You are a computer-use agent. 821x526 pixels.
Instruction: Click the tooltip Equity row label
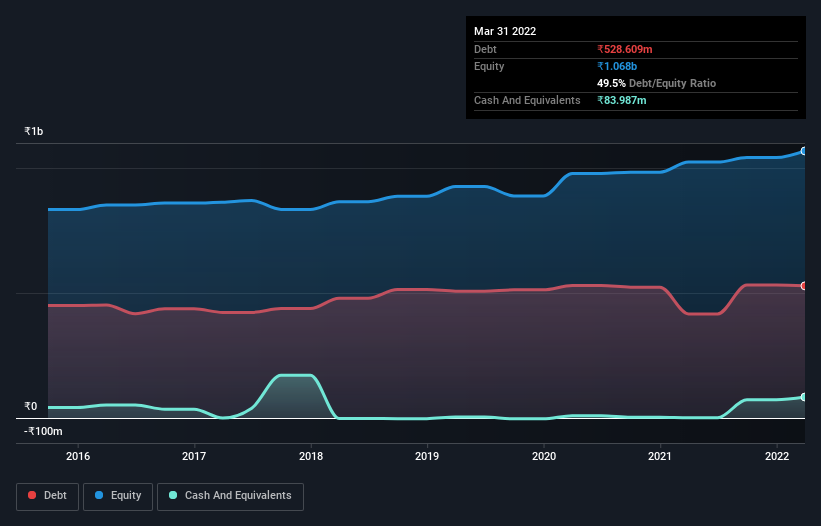click(x=489, y=66)
